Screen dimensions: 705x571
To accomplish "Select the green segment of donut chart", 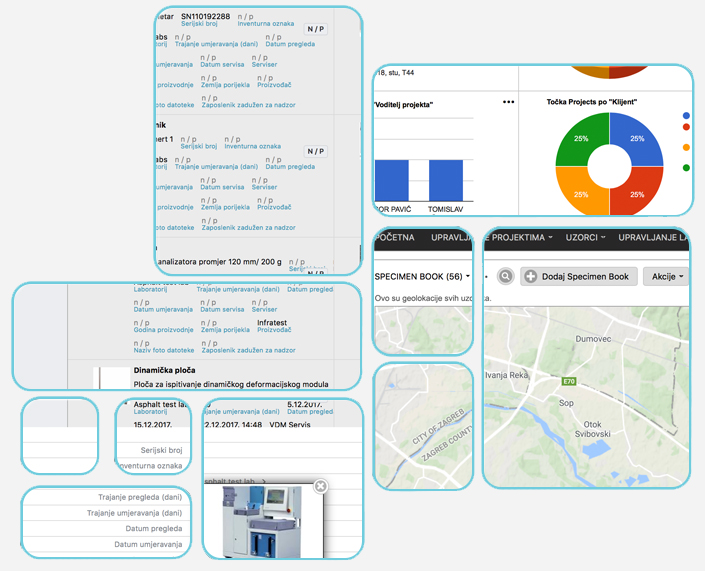I will pyautogui.click(x=582, y=138).
